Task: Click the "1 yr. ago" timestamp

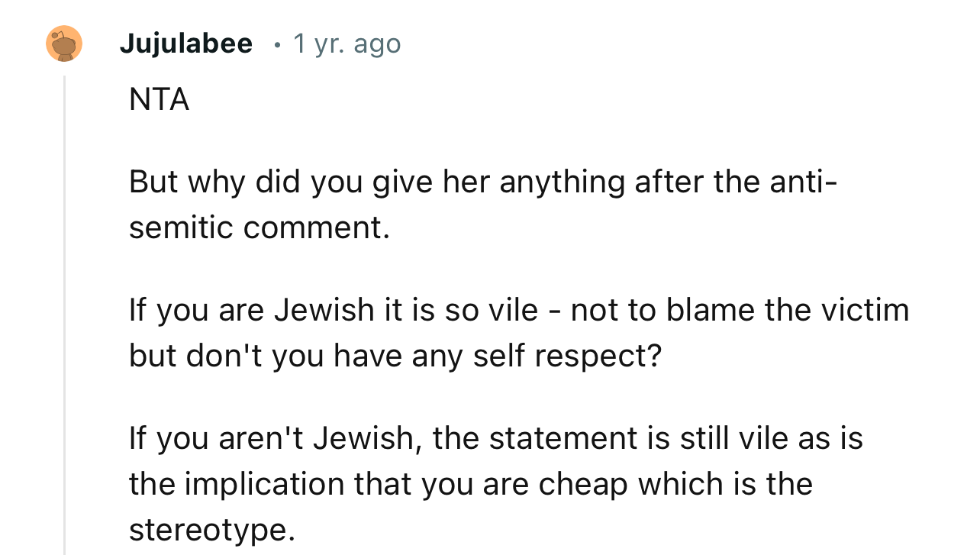Action: pos(347,44)
